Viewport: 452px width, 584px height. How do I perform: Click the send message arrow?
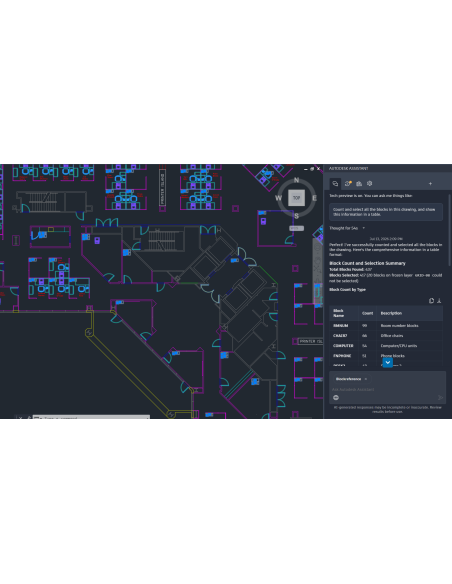440,398
